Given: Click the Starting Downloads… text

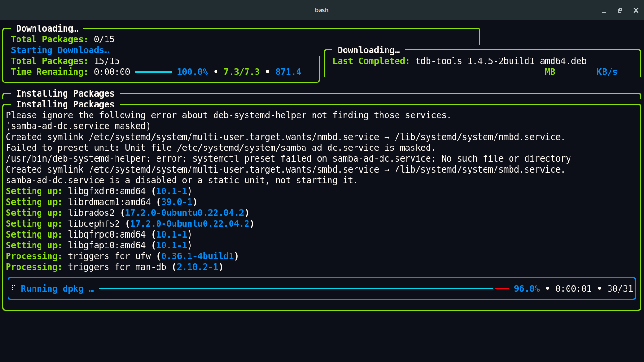Looking at the screenshot, I should point(60,50).
